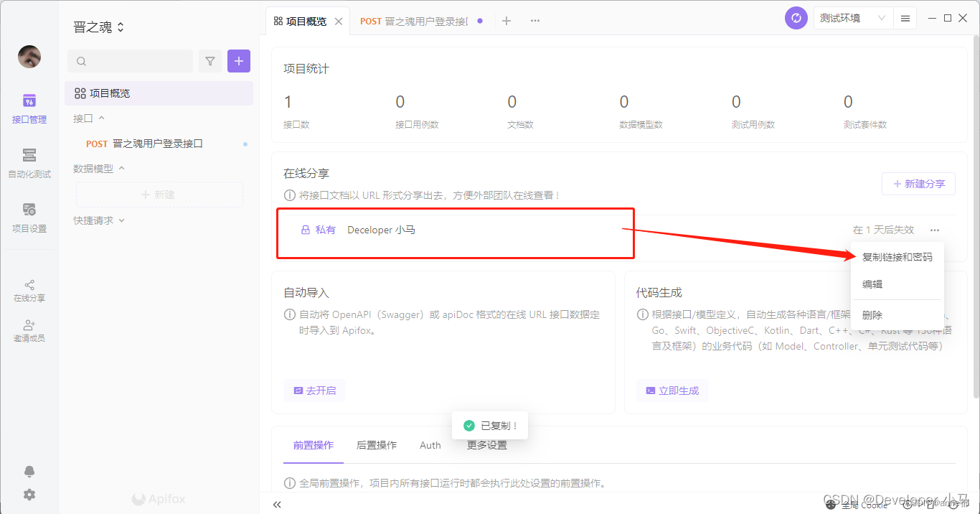Click the 已复制 toast notification

tap(490, 426)
